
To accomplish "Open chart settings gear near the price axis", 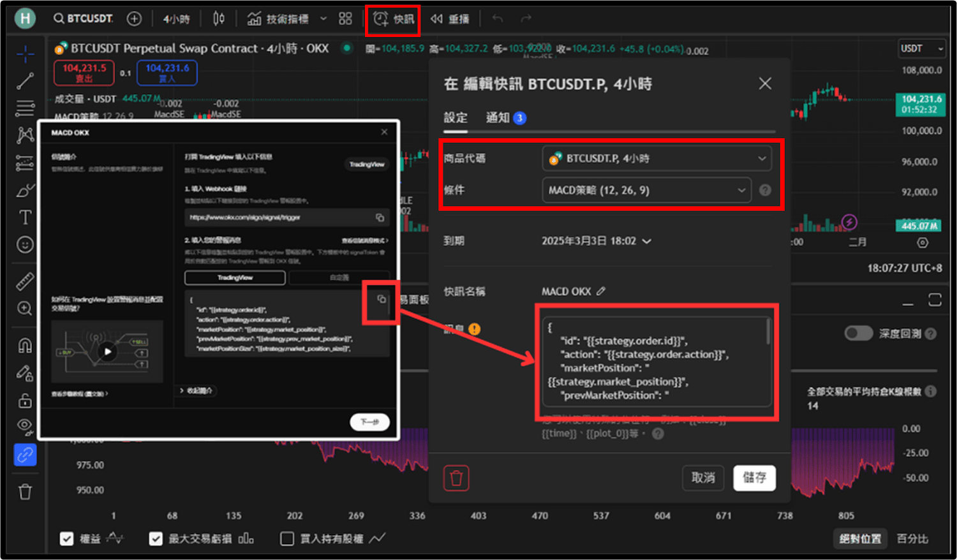I will (x=923, y=242).
